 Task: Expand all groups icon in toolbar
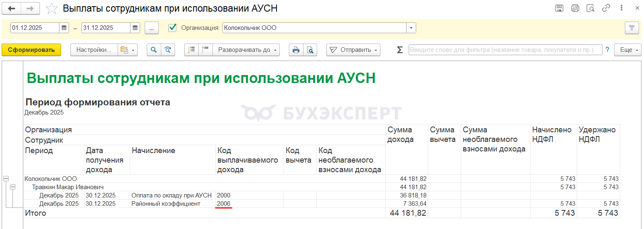click(x=205, y=50)
